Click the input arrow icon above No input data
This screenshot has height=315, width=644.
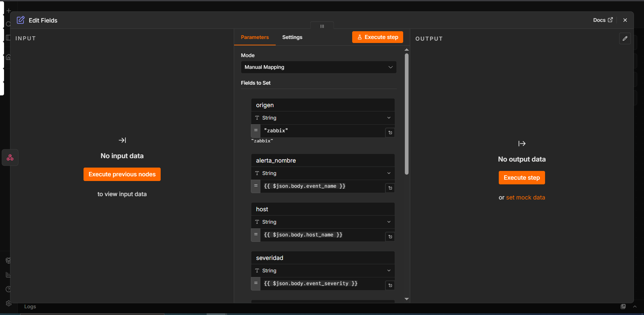click(x=122, y=140)
